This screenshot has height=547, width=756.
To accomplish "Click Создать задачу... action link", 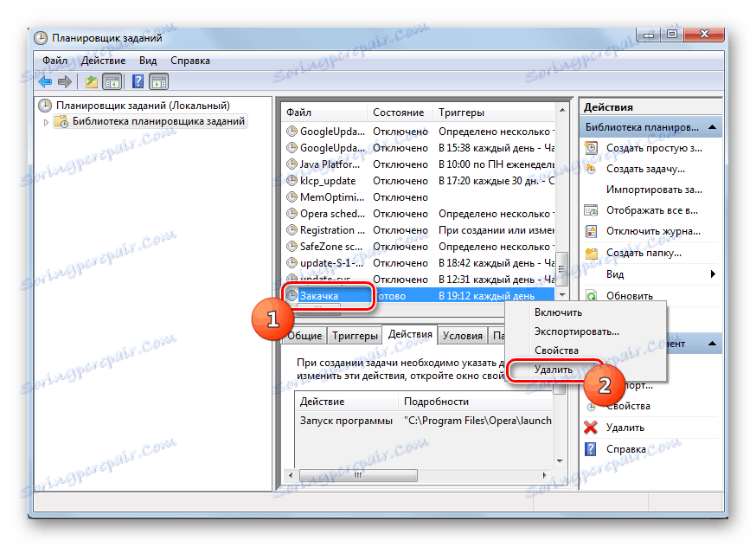I will tap(645, 169).
